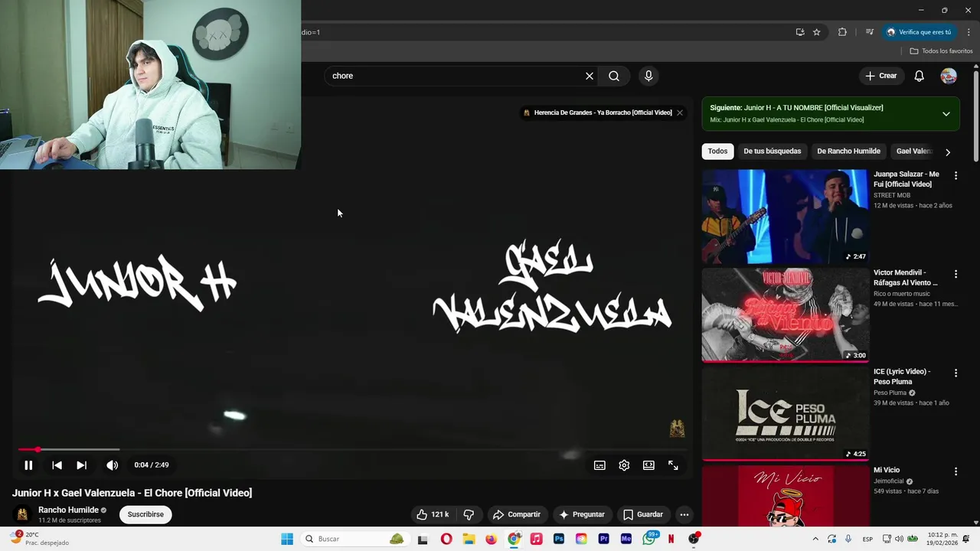Open Firefox from the taskbar

(x=491, y=539)
